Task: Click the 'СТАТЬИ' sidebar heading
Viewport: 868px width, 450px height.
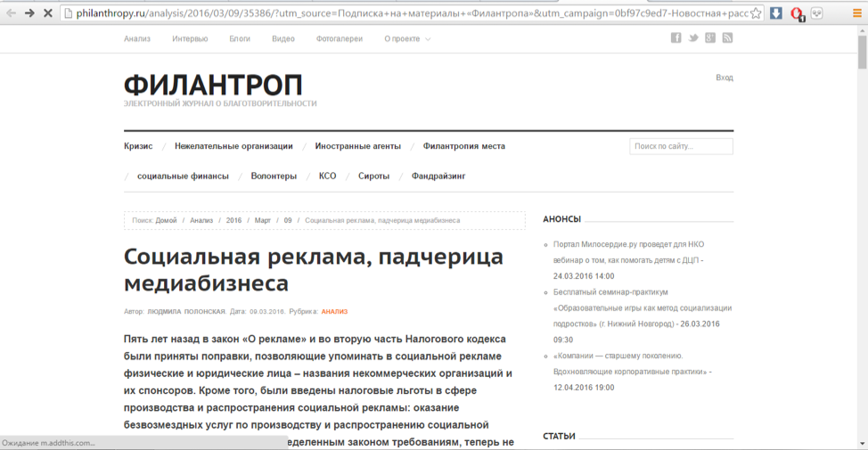Action: (559, 436)
